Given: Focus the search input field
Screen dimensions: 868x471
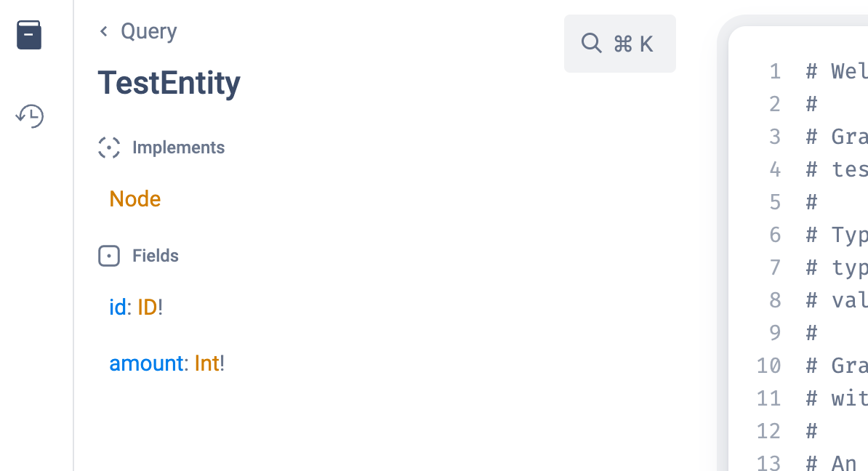Looking at the screenshot, I should point(620,44).
